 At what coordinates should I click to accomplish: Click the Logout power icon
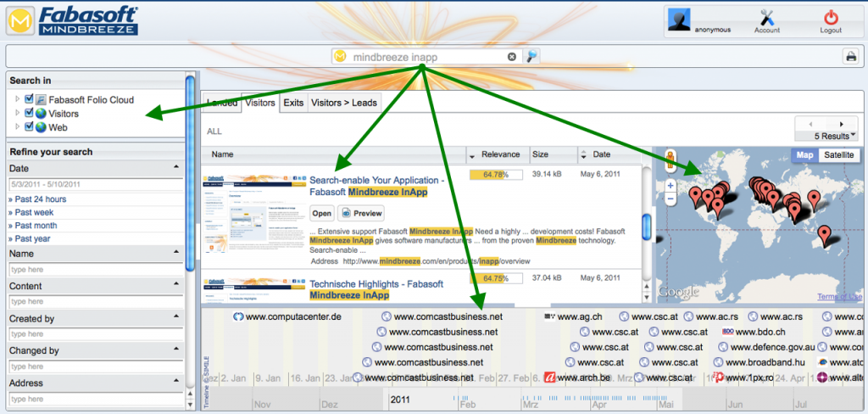pyautogui.click(x=831, y=18)
